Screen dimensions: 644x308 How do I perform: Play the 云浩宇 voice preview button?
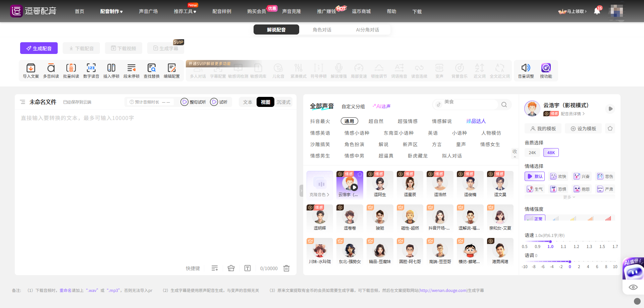[x=610, y=109]
